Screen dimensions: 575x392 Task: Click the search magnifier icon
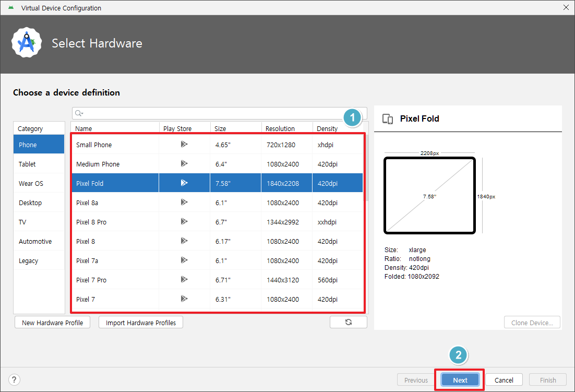pos(79,113)
